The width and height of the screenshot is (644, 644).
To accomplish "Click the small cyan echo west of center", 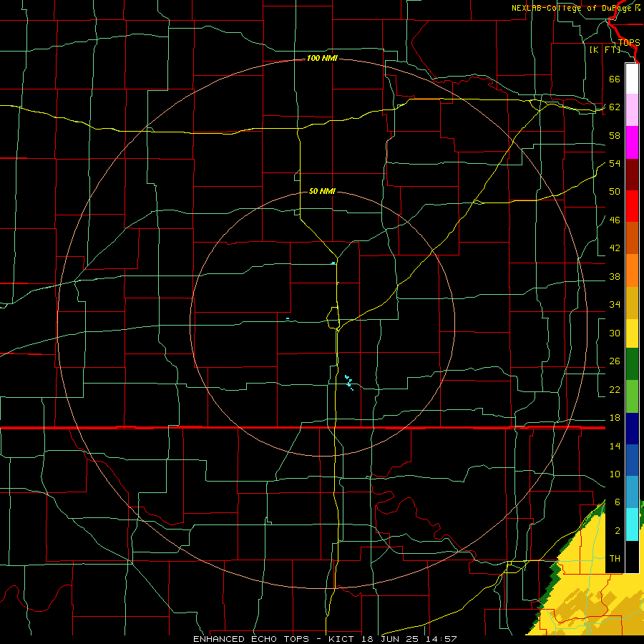I will (288, 318).
